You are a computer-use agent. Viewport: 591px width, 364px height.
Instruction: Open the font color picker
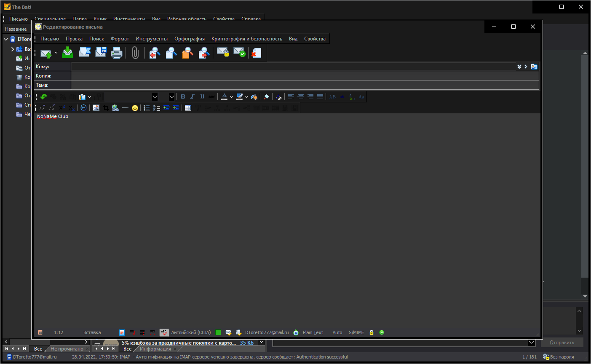tap(231, 97)
